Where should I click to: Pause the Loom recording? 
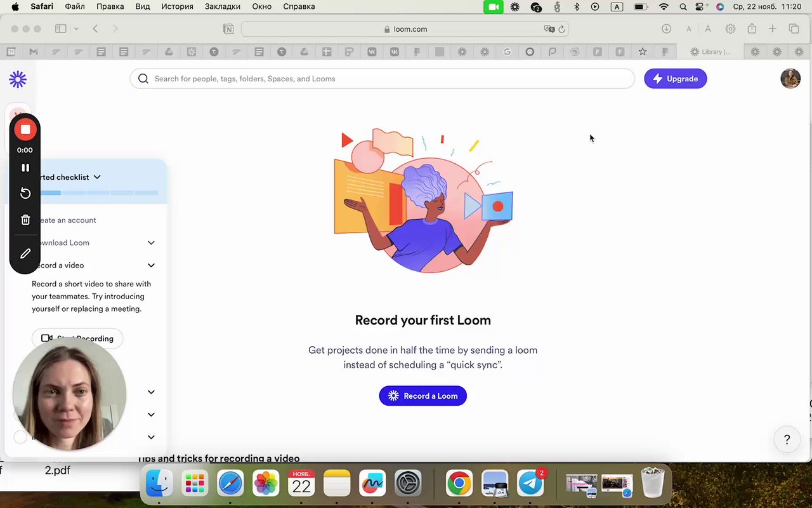click(x=25, y=168)
